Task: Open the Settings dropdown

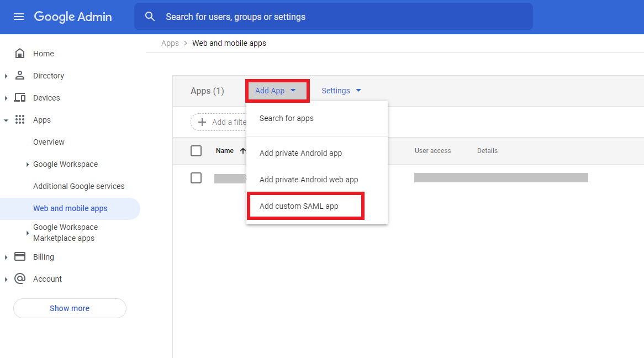Action: coord(340,90)
